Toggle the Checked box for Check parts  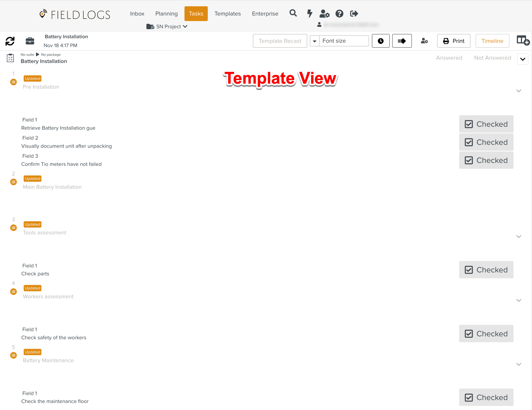click(x=486, y=269)
